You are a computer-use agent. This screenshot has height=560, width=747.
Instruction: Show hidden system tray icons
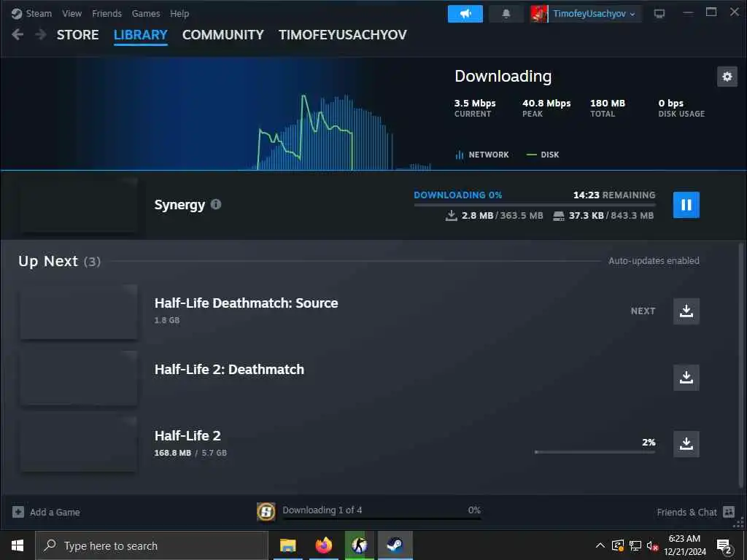600,545
